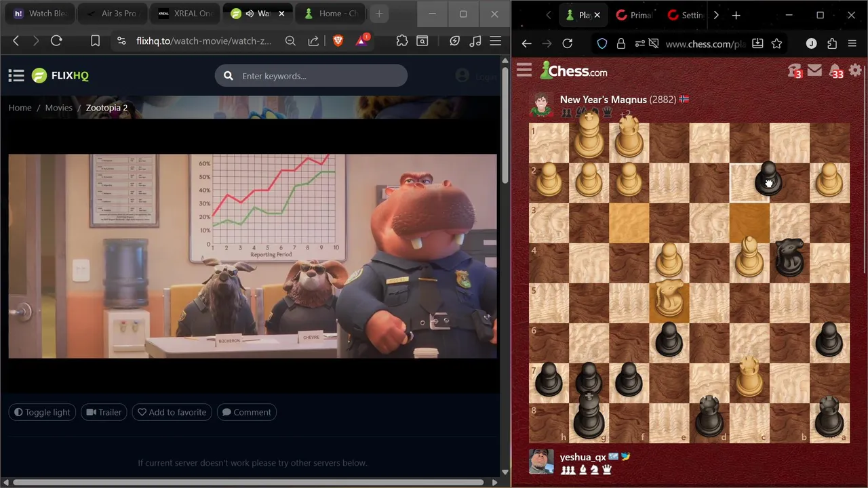Open yeshua_qx profile avatar
Viewport: 868px width, 488px height.
pyautogui.click(x=541, y=462)
